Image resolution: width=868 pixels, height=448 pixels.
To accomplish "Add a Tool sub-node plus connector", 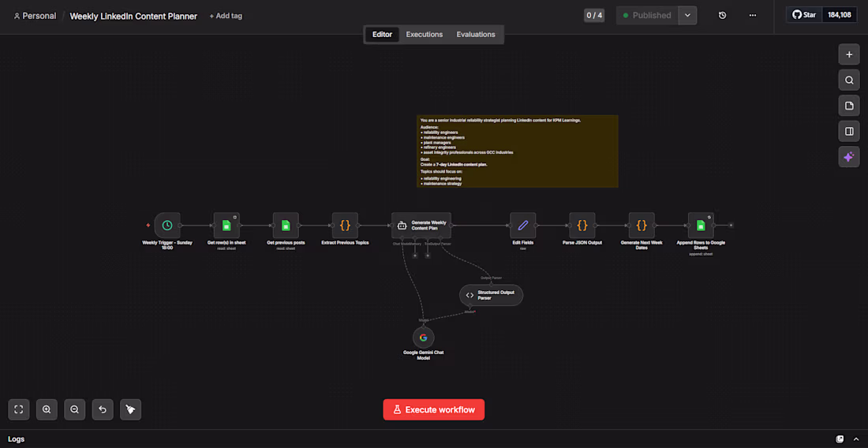I will point(428,256).
